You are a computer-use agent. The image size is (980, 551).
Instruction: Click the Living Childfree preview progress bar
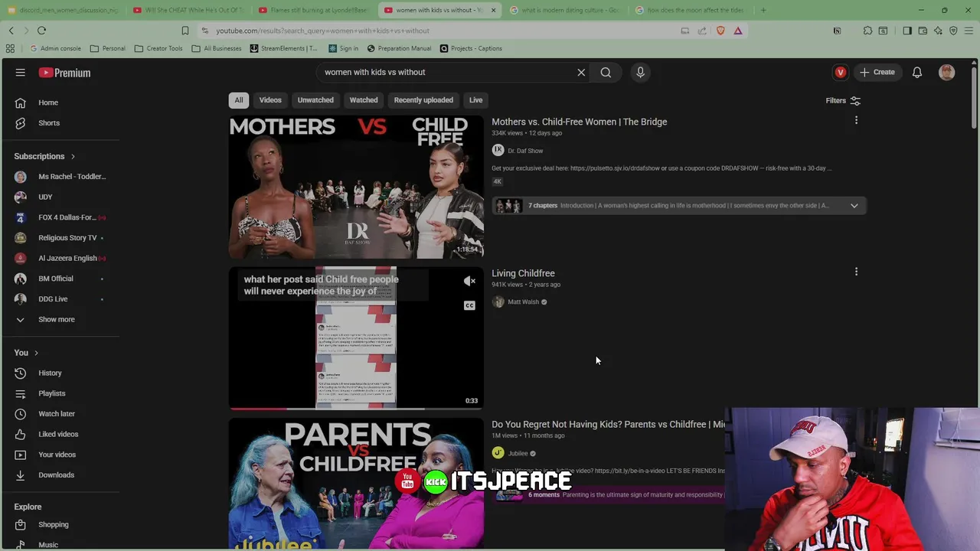pyautogui.click(x=356, y=409)
